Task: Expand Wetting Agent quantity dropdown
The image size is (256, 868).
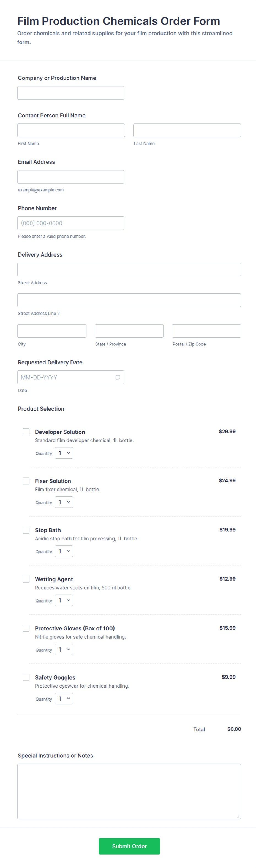Action: click(x=64, y=600)
